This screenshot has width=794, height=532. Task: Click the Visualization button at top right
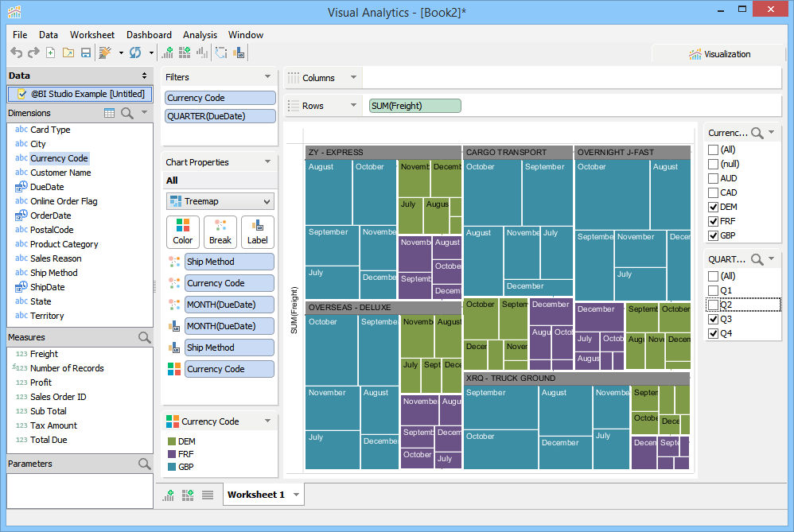pyautogui.click(x=719, y=54)
